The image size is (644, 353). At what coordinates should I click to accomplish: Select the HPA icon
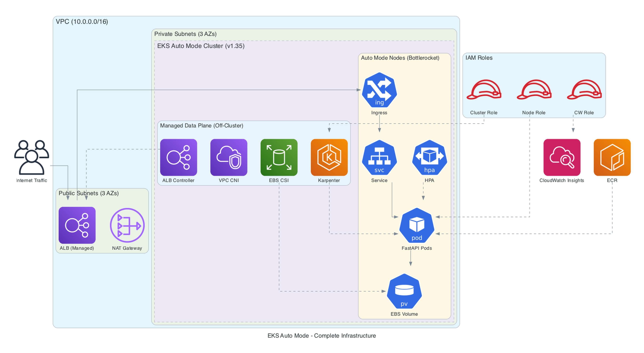(430, 159)
